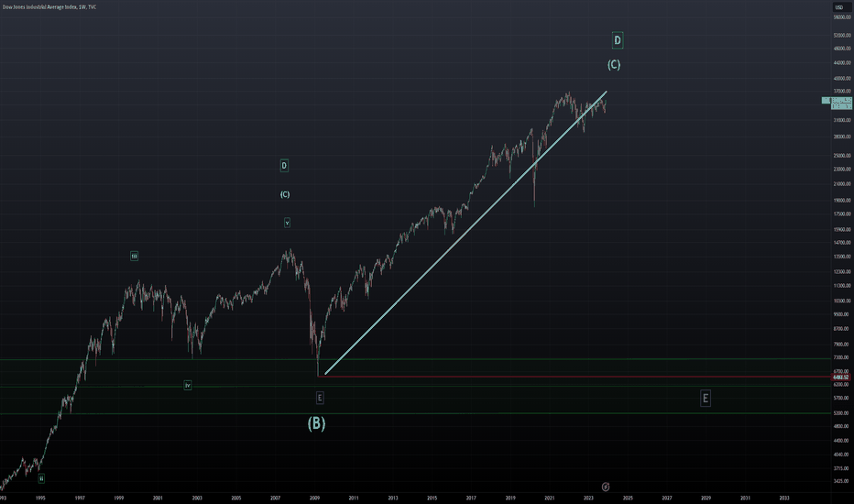The image size is (854, 504).
Task: Select the '(C)' label above the 2023 price high
Action: coord(614,65)
